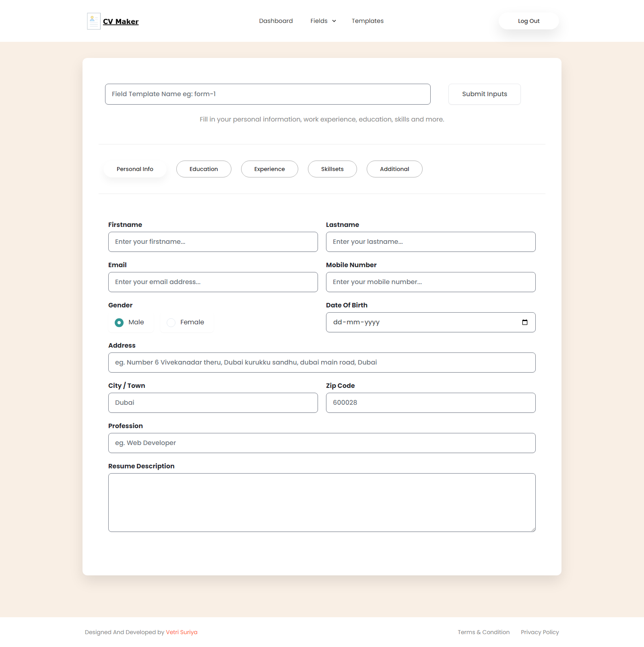Switch to the Education tab
The width and height of the screenshot is (644, 647).
(204, 169)
